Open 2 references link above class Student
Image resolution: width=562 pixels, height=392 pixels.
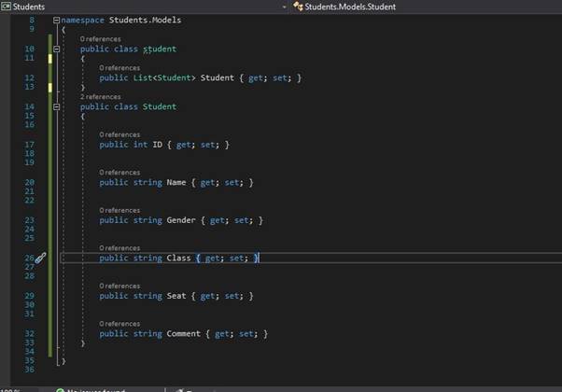tap(101, 97)
